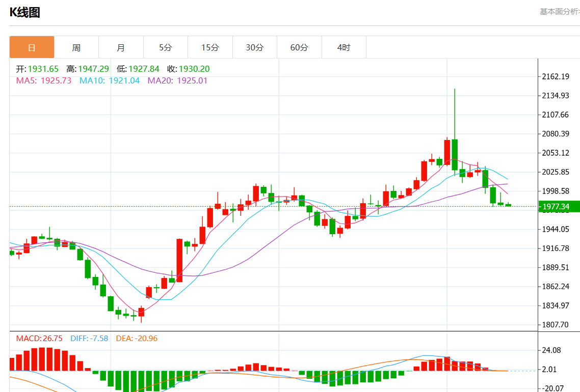Open the 60分 interval tab
Viewport: 580px width, 392px height.
click(299, 47)
